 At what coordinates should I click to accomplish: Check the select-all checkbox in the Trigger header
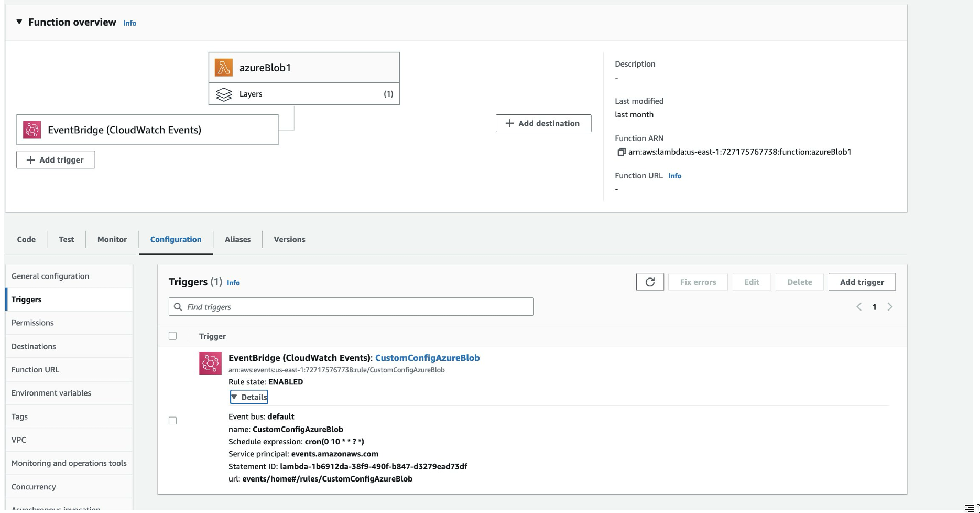pyautogui.click(x=172, y=336)
